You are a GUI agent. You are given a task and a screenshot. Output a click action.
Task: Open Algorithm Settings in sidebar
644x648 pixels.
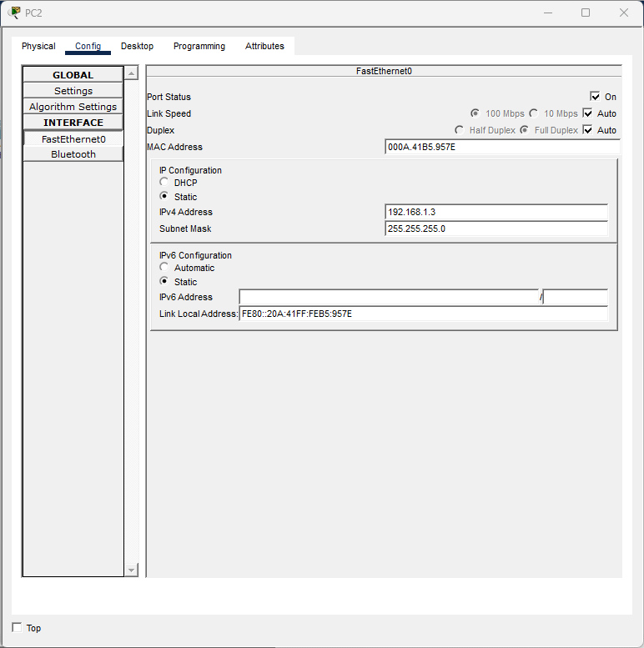tap(73, 107)
